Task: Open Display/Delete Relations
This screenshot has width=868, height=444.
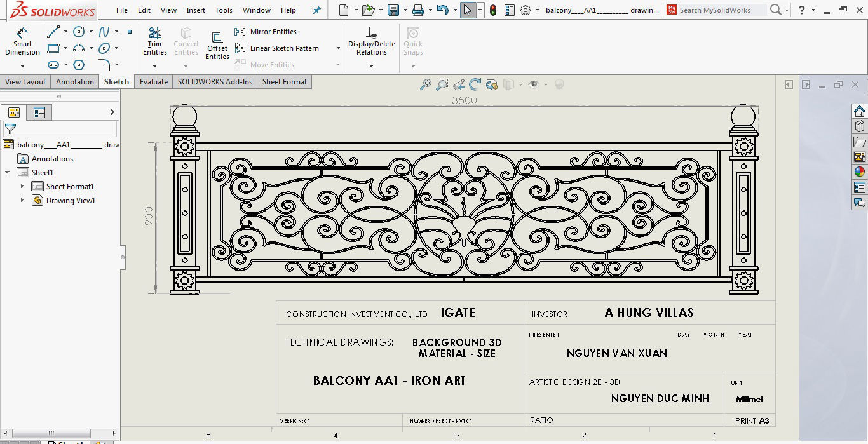Action: point(371,41)
